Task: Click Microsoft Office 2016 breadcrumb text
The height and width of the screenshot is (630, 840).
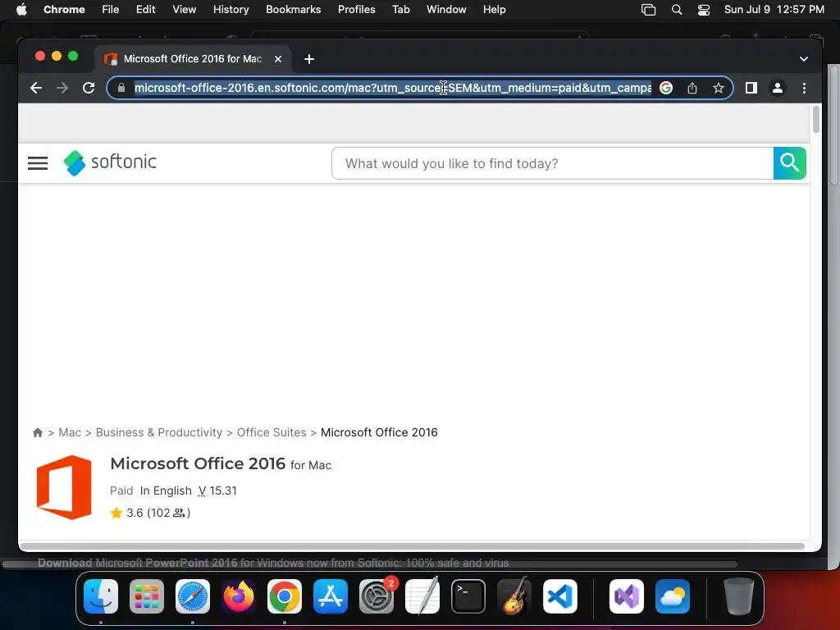Action: 379,432
